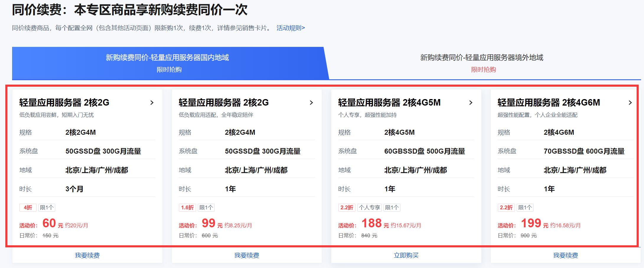Click the 4折 discount tag
Image resolution: width=644 pixels, height=268 pixels.
28,208
